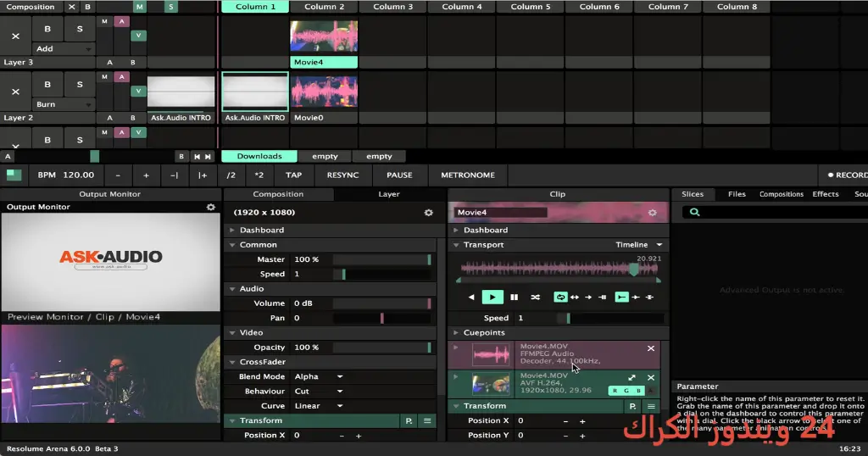The height and width of the screenshot is (456, 868).
Task: Click composition Transform P. preset button
Action: pyautogui.click(x=409, y=421)
